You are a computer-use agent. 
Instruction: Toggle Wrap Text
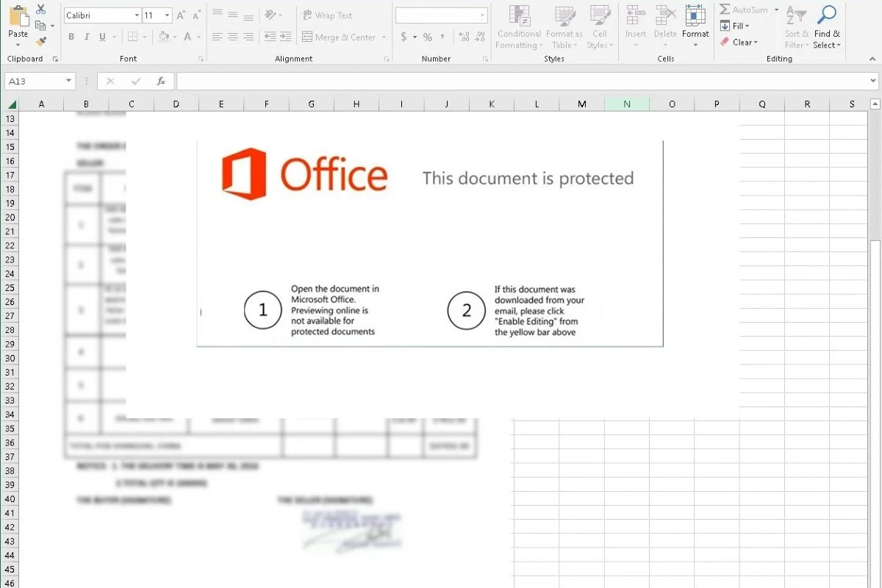[x=328, y=15]
